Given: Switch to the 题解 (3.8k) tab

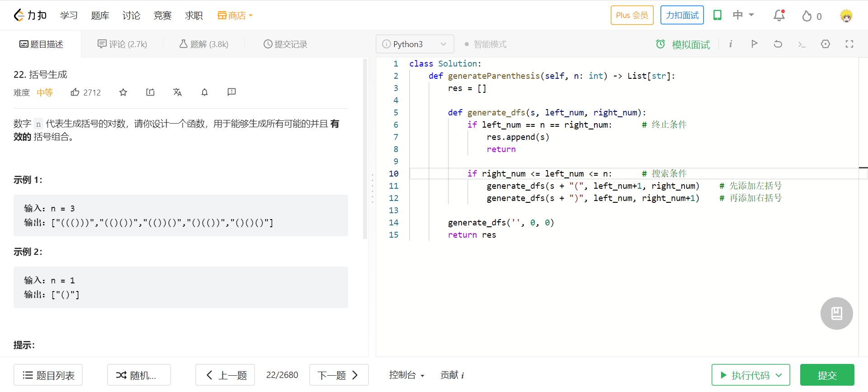Looking at the screenshot, I should [x=204, y=44].
